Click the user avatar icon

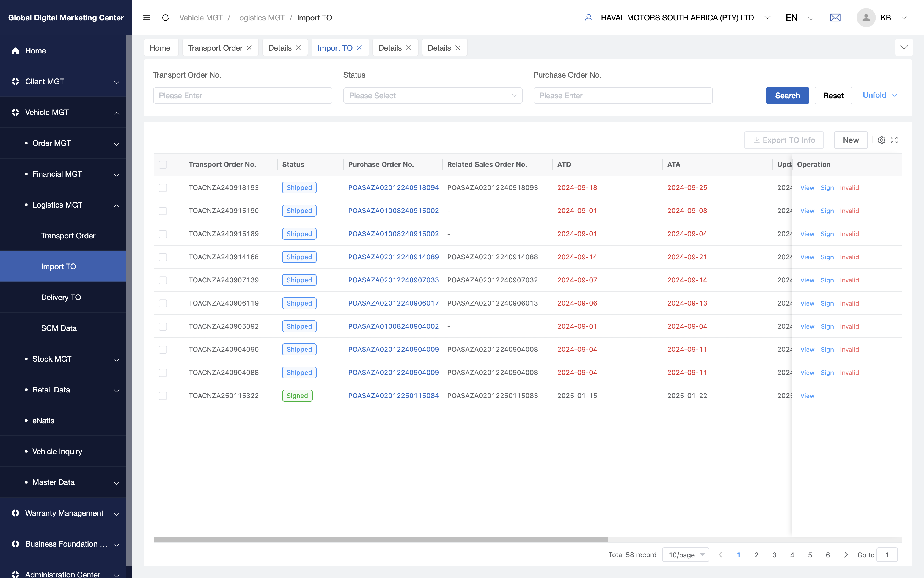pos(866,18)
